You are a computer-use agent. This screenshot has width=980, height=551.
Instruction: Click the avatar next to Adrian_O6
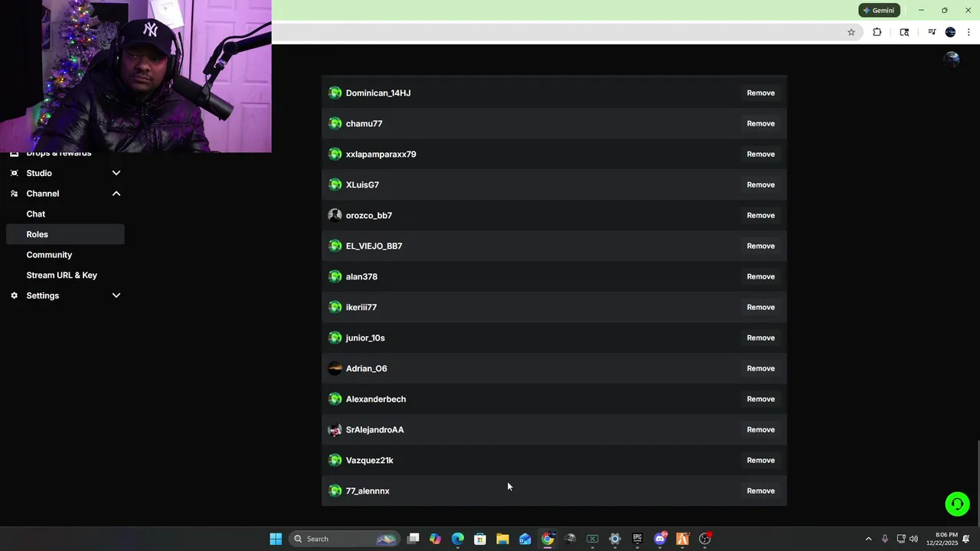[335, 368]
